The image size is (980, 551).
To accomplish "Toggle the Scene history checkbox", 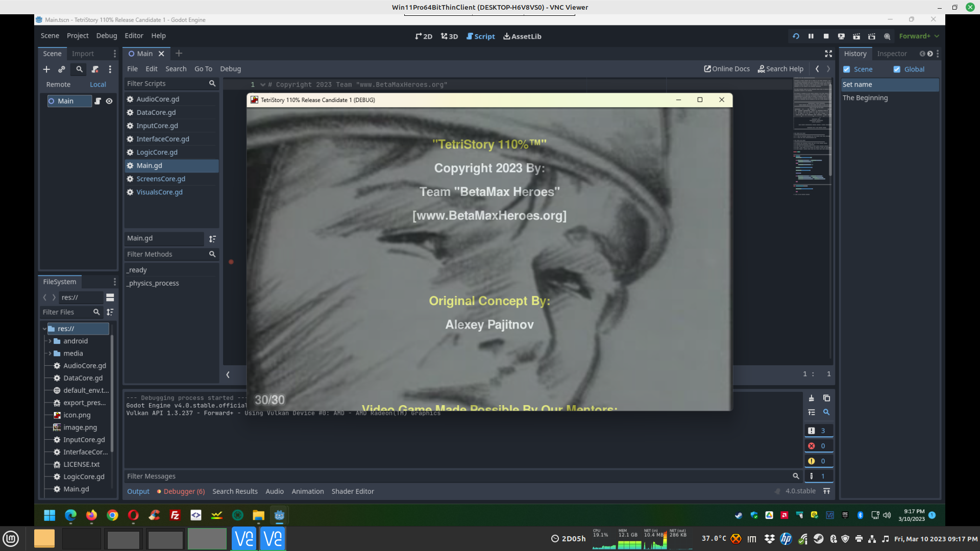I will coord(846,69).
